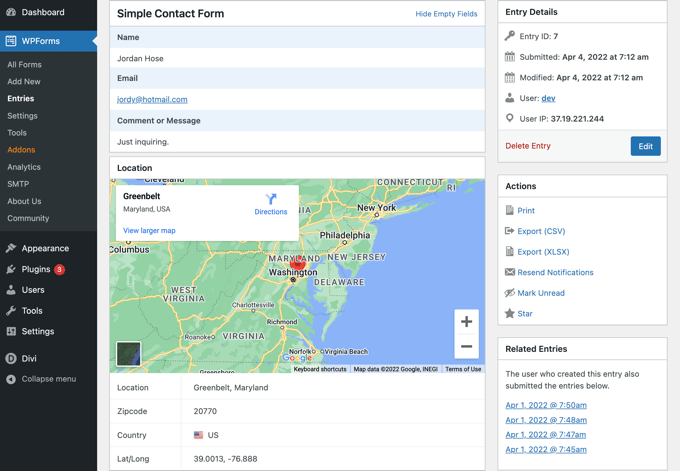This screenshot has height=471, width=680.
Task: Click the Mark Unread eye icon
Action: pyautogui.click(x=510, y=293)
